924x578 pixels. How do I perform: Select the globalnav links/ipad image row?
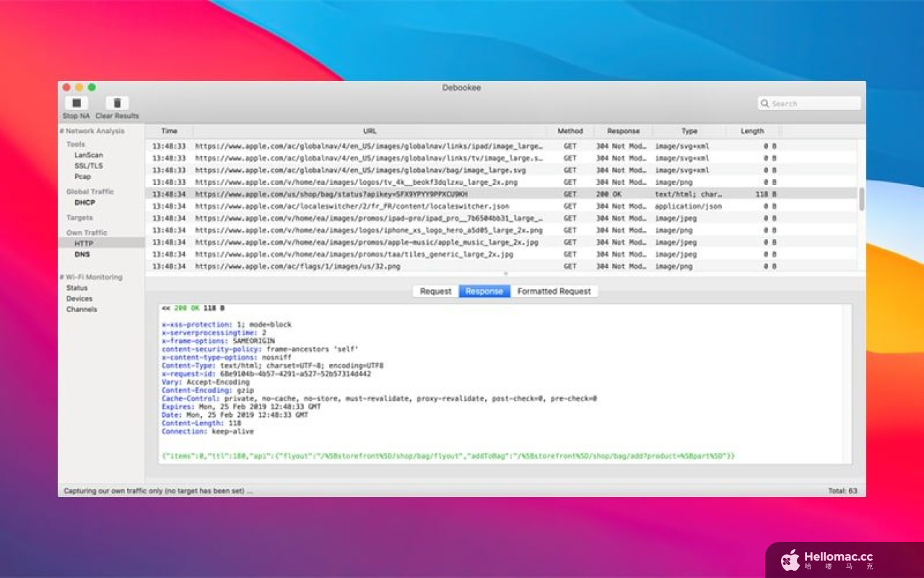[x=501, y=146]
